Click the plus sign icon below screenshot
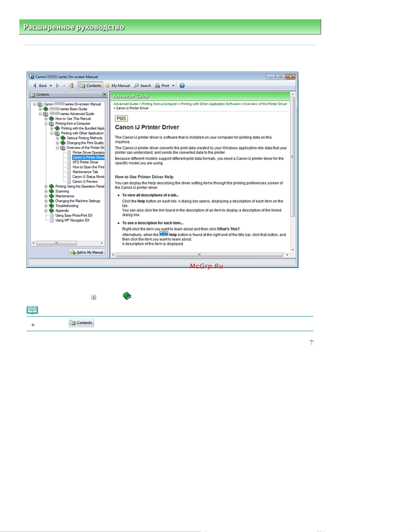This screenshot has width=411, height=532. 94,297
